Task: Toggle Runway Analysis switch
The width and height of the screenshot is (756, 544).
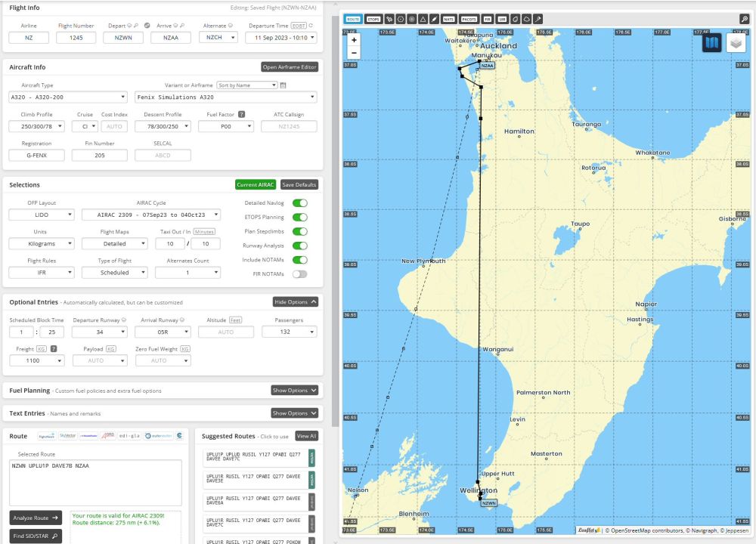Action: click(x=300, y=246)
